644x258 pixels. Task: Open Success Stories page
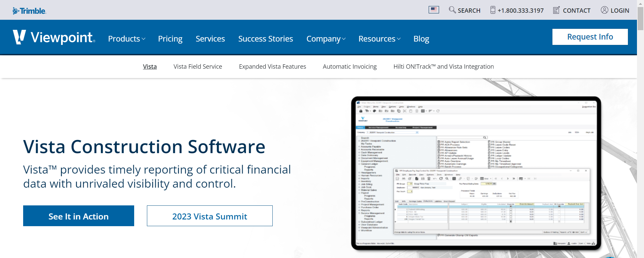pyautogui.click(x=266, y=39)
